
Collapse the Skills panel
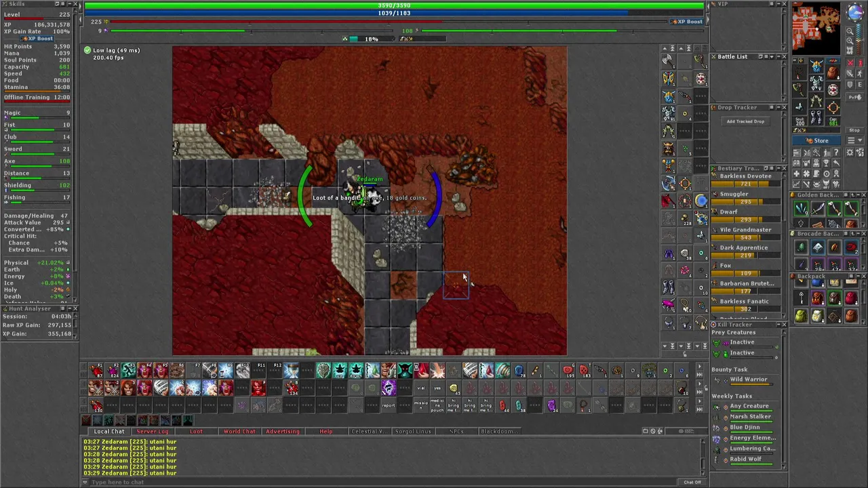[69, 4]
